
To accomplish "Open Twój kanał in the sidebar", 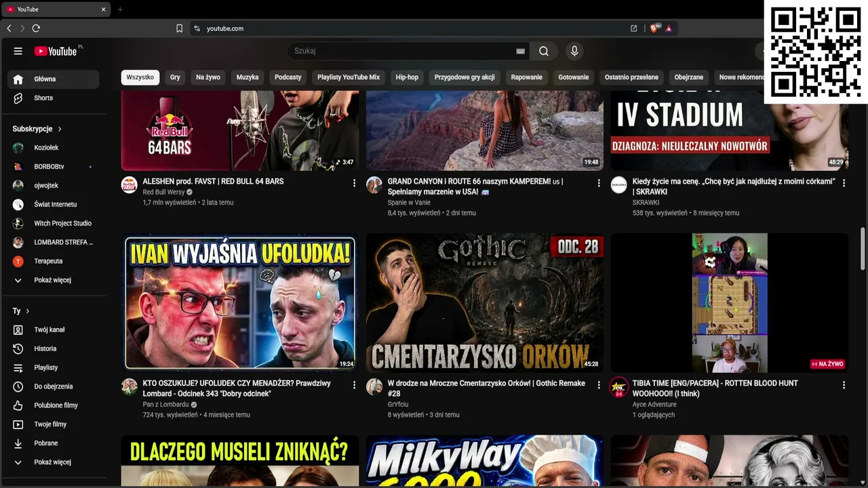I will [x=54, y=330].
